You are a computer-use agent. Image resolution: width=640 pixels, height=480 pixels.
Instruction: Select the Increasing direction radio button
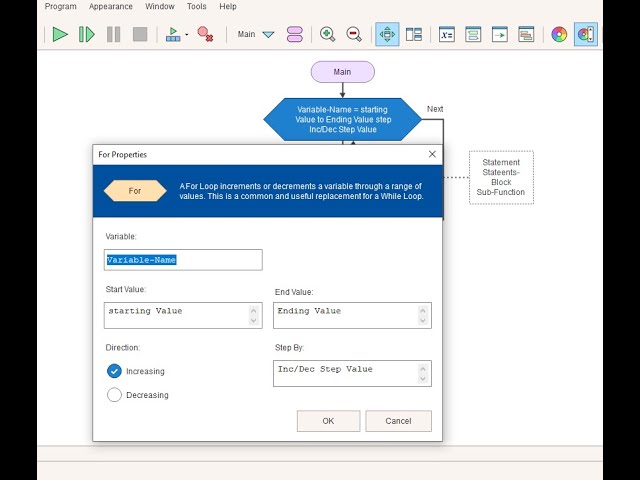(x=114, y=371)
